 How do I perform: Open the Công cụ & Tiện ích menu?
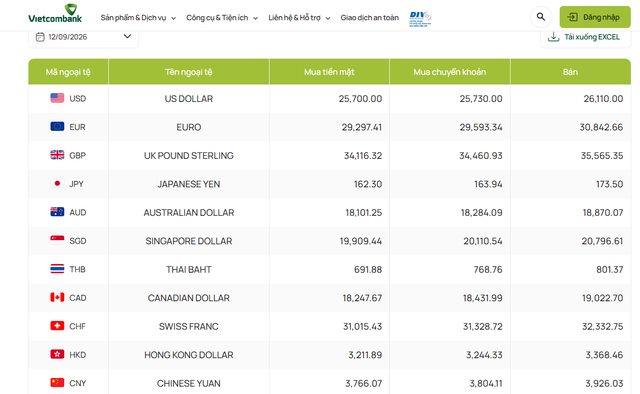point(222,18)
